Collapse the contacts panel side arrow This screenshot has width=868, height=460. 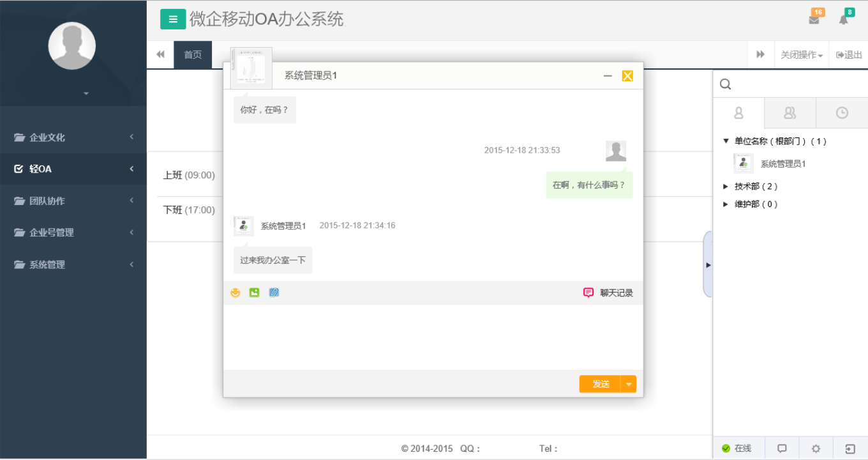[x=708, y=264]
